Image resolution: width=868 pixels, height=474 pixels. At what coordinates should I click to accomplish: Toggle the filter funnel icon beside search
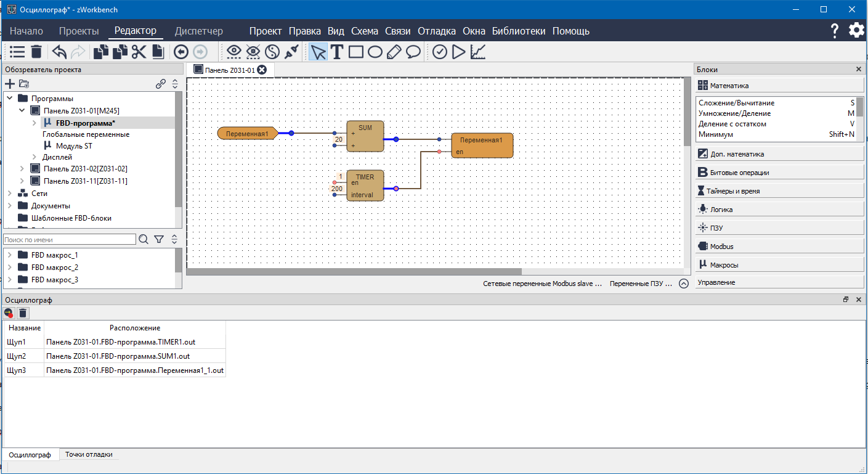158,239
